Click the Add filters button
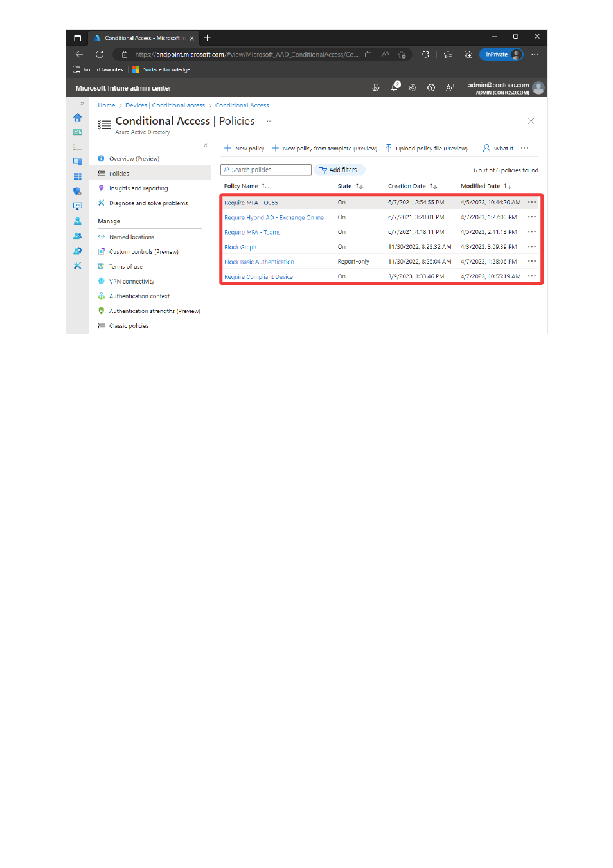The width and height of the screenshot is (613, 868). [339, 170]
